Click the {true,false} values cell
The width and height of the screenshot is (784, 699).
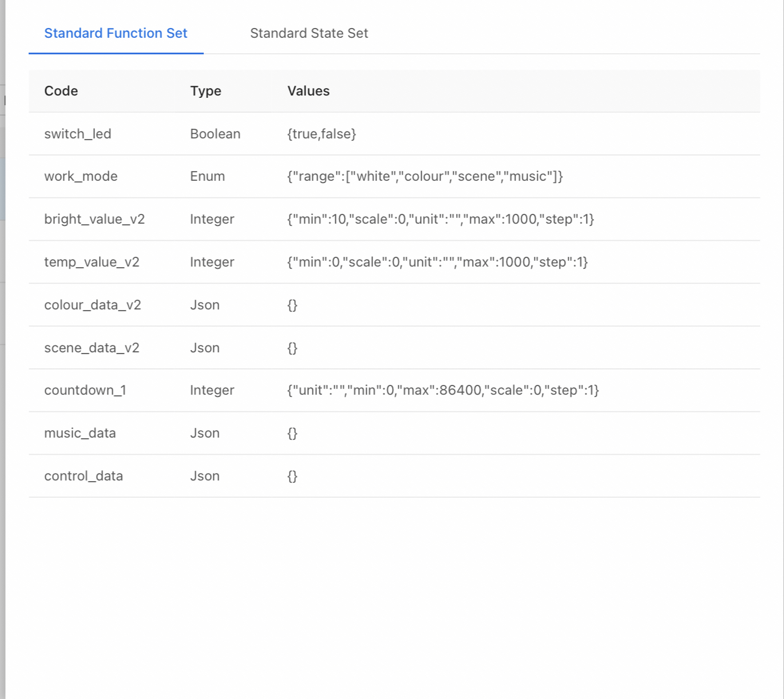tap(322, 134)
